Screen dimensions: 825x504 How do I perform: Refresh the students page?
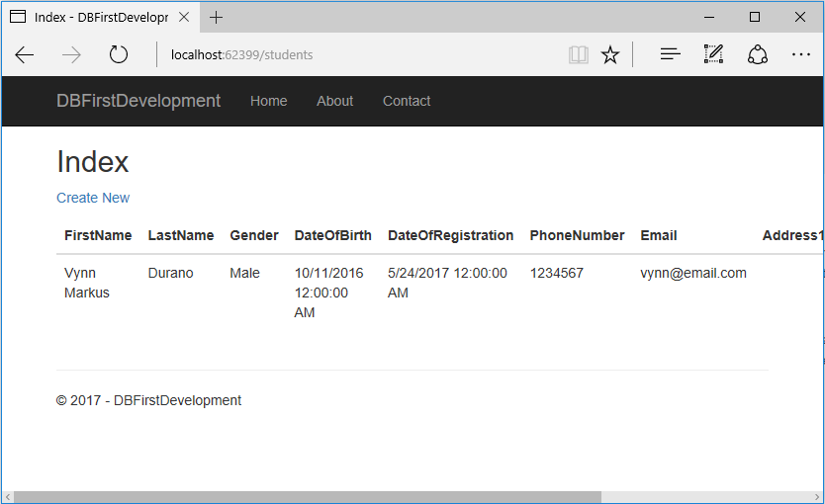point(119,54)
